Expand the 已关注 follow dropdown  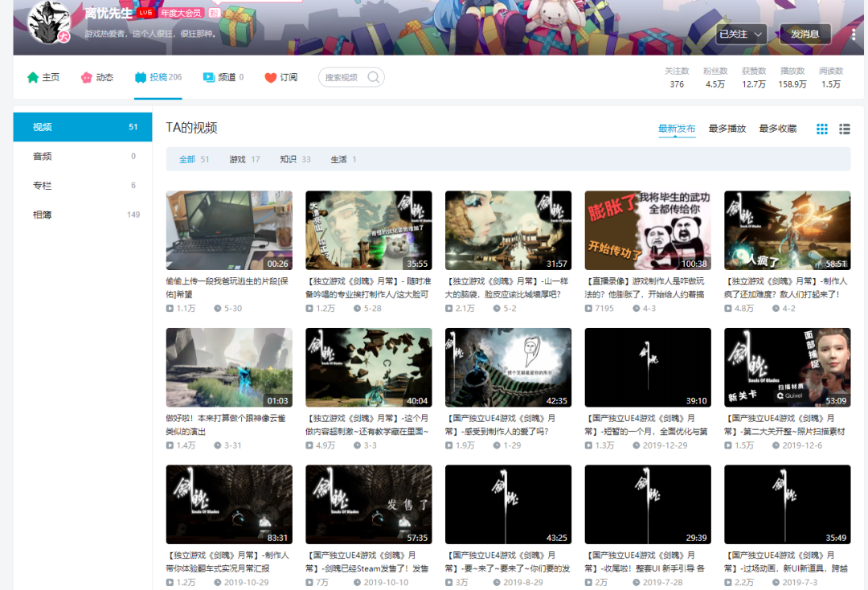point(741,34)
